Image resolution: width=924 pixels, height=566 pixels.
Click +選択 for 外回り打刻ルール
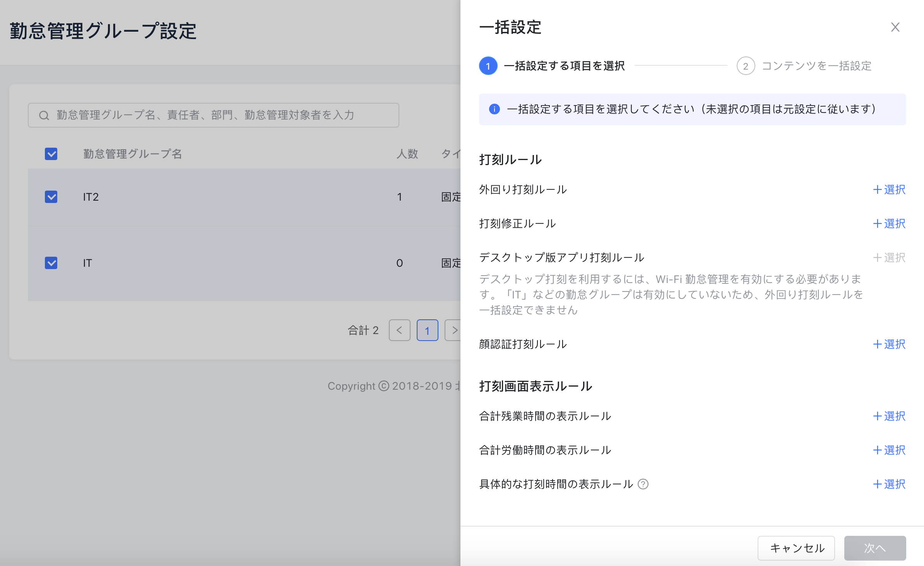pos(889,190)
